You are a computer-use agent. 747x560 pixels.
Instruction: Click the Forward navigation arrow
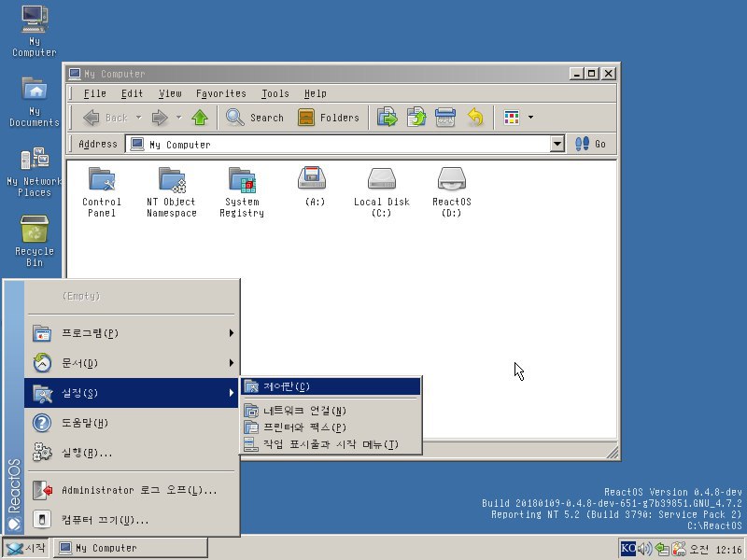point(160,118)
